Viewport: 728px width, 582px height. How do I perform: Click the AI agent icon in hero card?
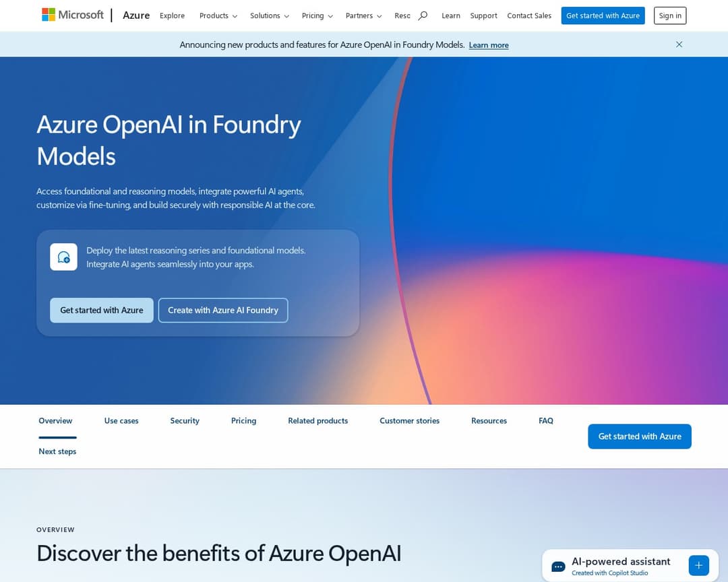[x=63, y=257]
